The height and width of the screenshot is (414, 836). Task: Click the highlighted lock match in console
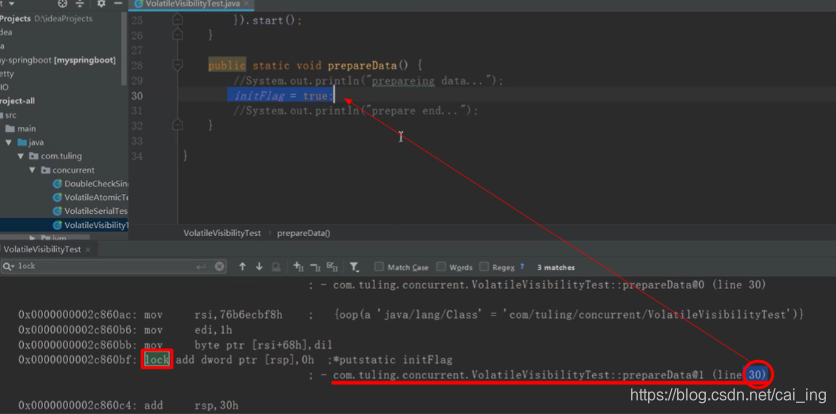[x=157, y=360]
